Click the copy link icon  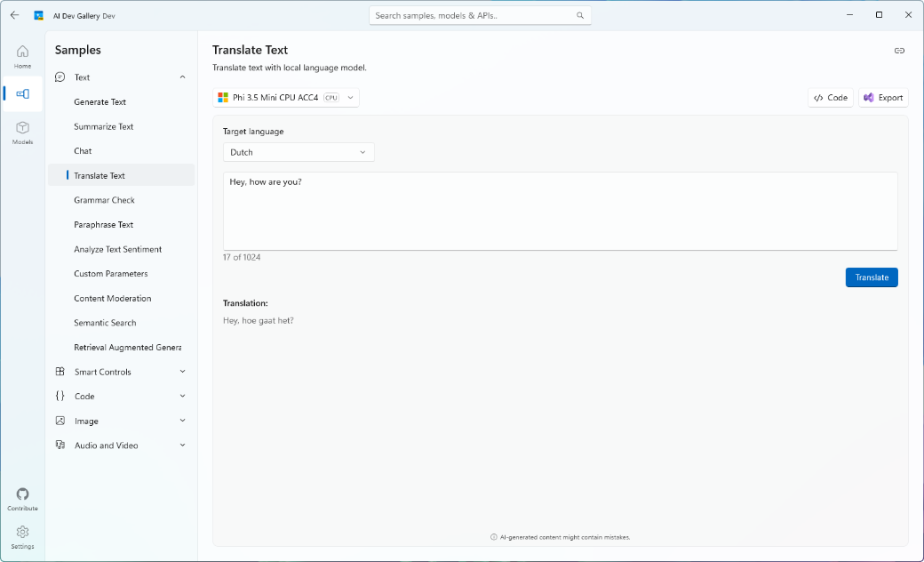pyautogui.click(x=899, y=51)
